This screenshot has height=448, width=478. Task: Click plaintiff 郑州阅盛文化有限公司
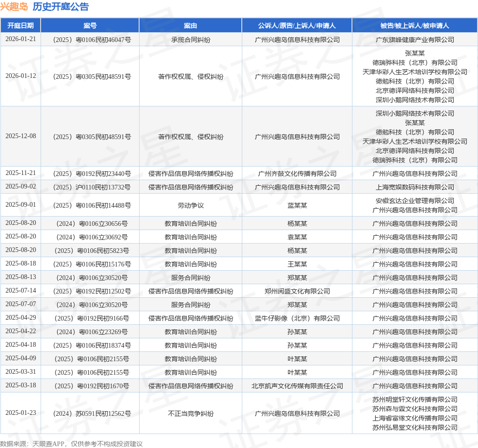(297, 291)
